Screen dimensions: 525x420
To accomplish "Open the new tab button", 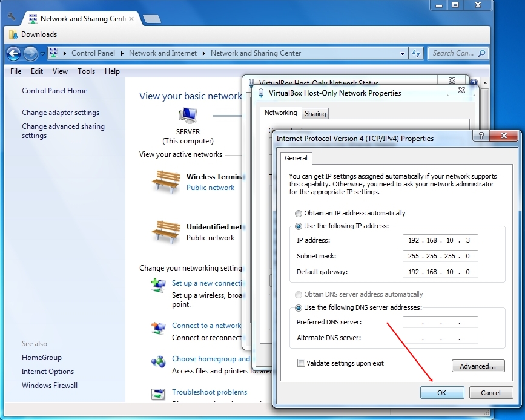I will (151, 19).
